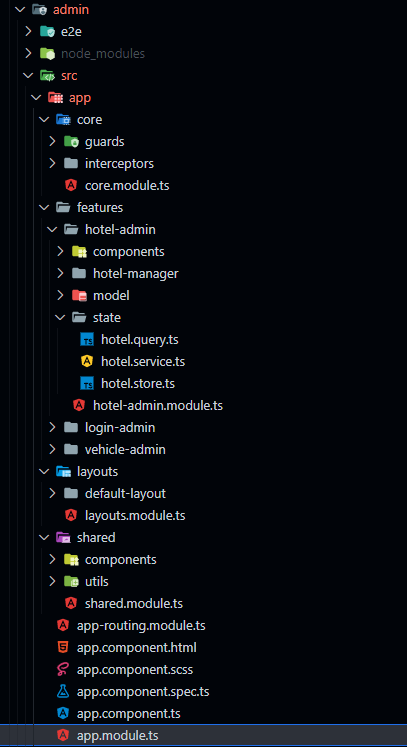Image resolution: width=407 pixels, height=747 pixels.
Task: Click the flask test icon for app.component.spec.ts
Action: (63, 691)
